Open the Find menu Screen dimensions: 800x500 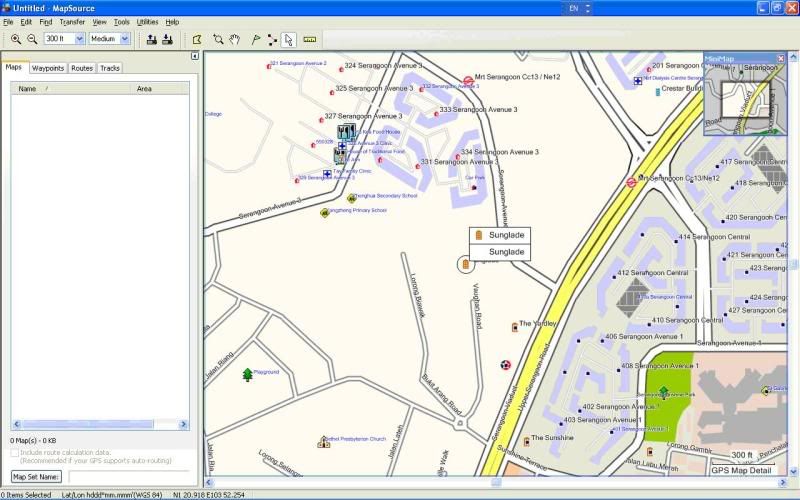click(46, 22)
